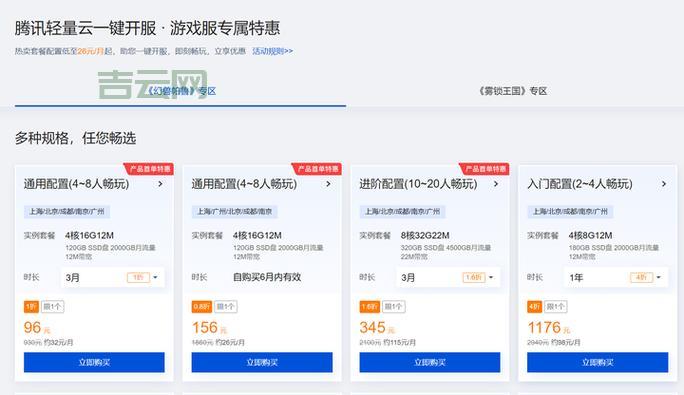Click the 通用配置 title on the 96元 card
The width and height of the screenshot is (684, 395).
[76, 184]
